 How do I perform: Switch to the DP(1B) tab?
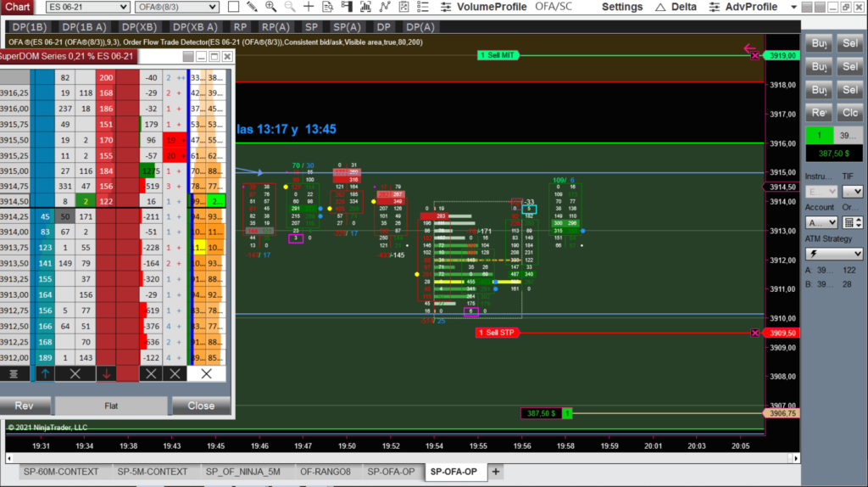pyautogui.click(x=30, y=27)
